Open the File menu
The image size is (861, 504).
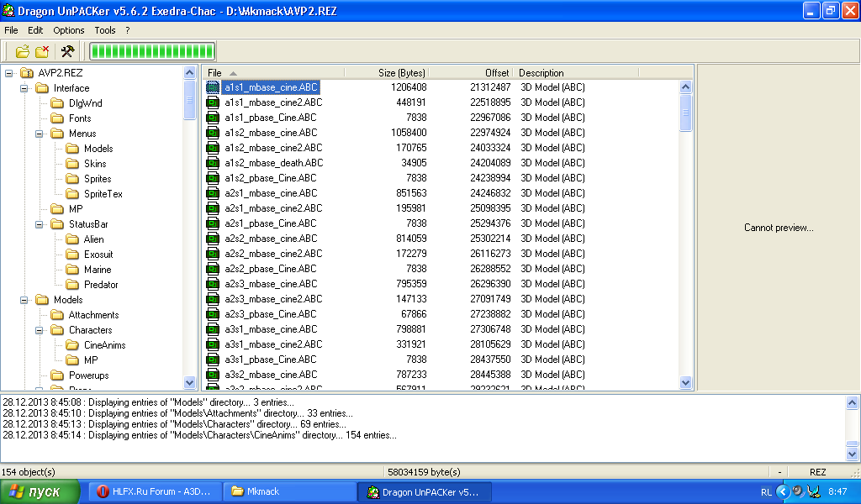[11, 30]
